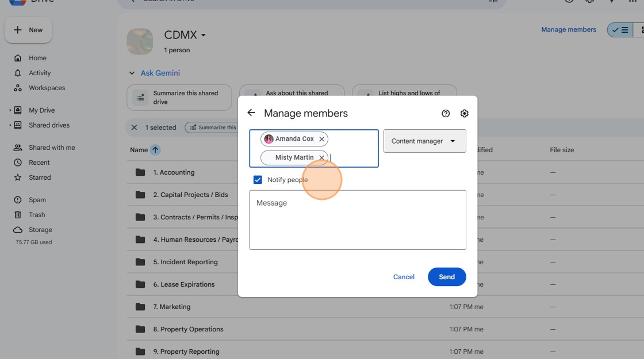
Task: Click the Name sort arrow icon
Action: [155, 150]
